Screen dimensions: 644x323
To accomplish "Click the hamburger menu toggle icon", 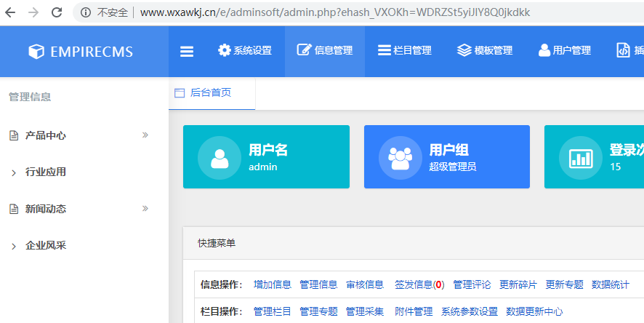I will [x=187, y=51].
